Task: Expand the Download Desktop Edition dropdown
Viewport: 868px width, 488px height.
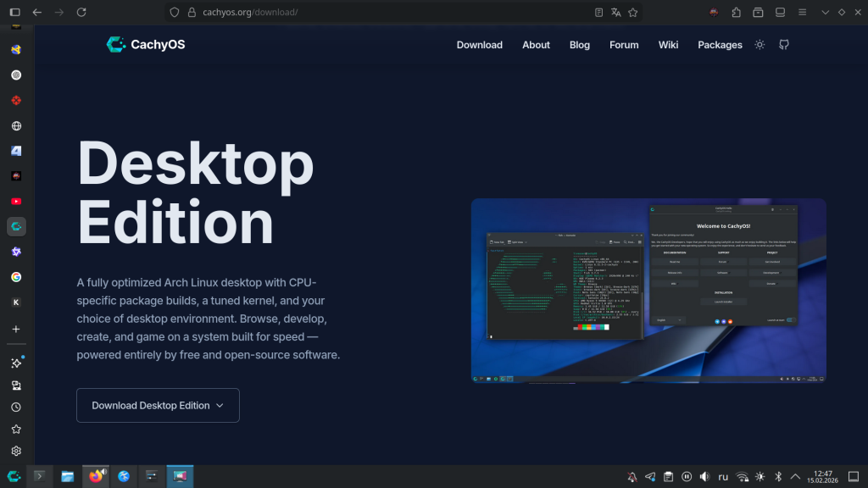Action: pos(158,405)
